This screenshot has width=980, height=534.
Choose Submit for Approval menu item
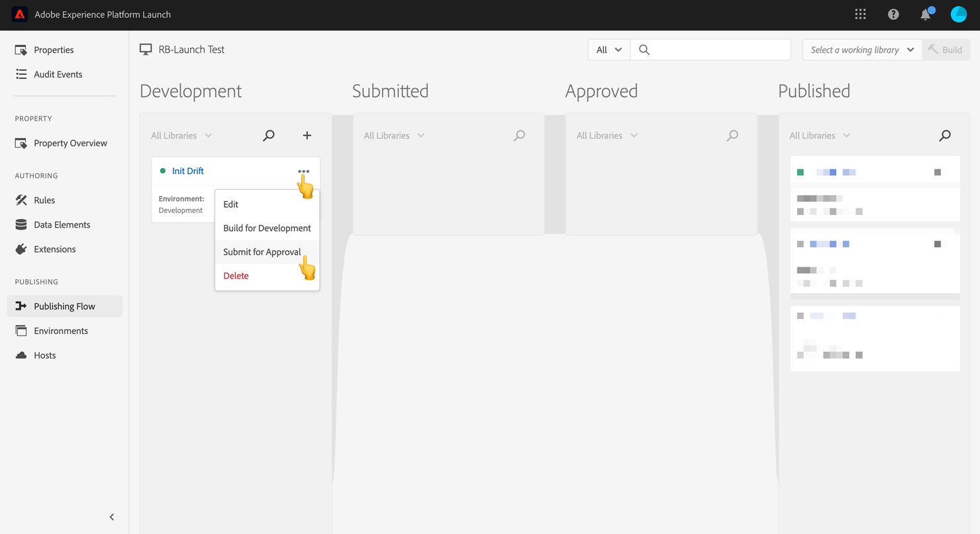pos(267,251)
